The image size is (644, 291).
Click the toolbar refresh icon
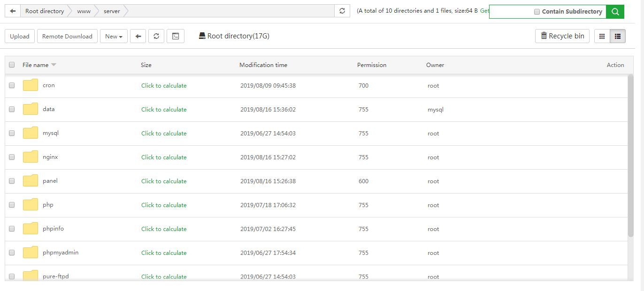coord(156,36)
